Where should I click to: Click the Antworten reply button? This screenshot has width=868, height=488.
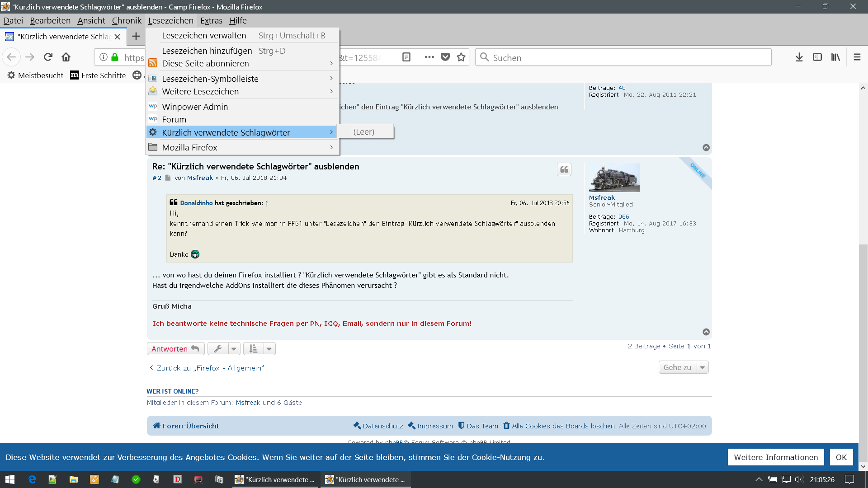(x=175, y=349)
